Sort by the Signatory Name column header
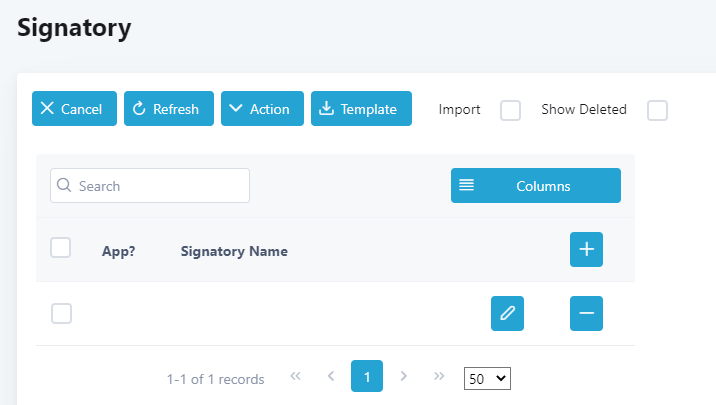This screenshot has height=405, width=716. [x=234, y=251]
